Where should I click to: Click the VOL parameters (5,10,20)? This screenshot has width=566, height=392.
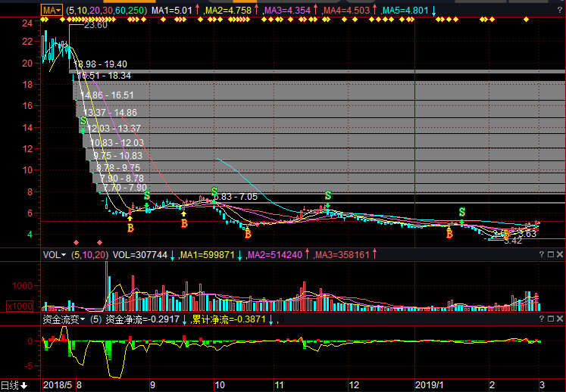tap(89, 256)
